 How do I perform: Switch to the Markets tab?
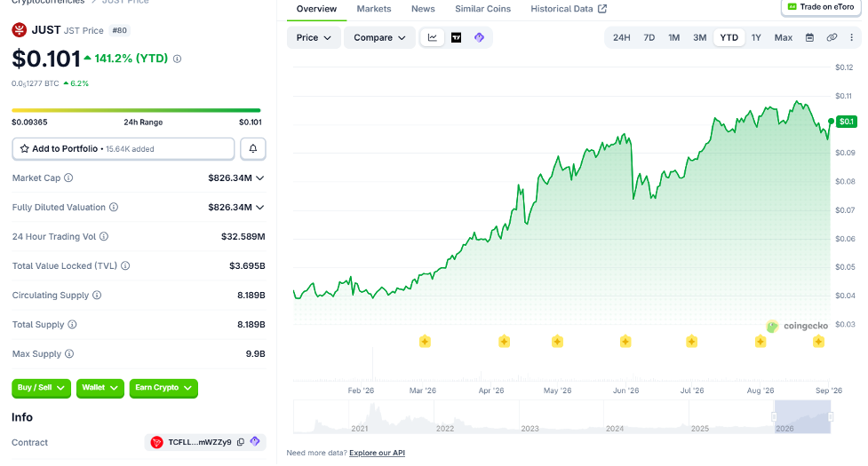pos(374,9)
